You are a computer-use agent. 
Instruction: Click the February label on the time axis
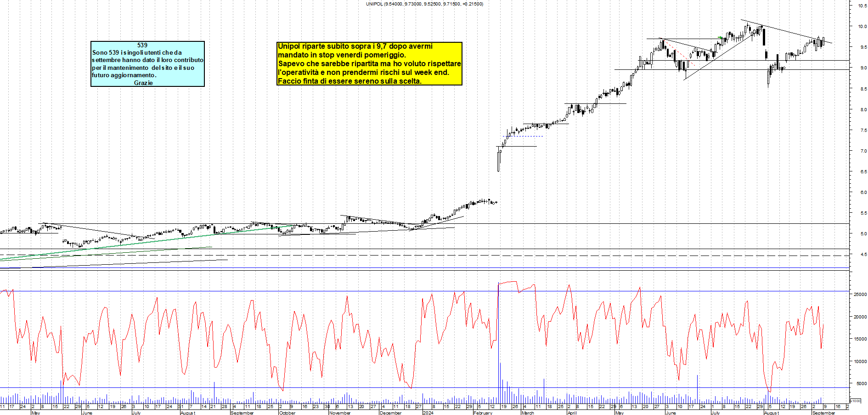(x=483, y=413)
